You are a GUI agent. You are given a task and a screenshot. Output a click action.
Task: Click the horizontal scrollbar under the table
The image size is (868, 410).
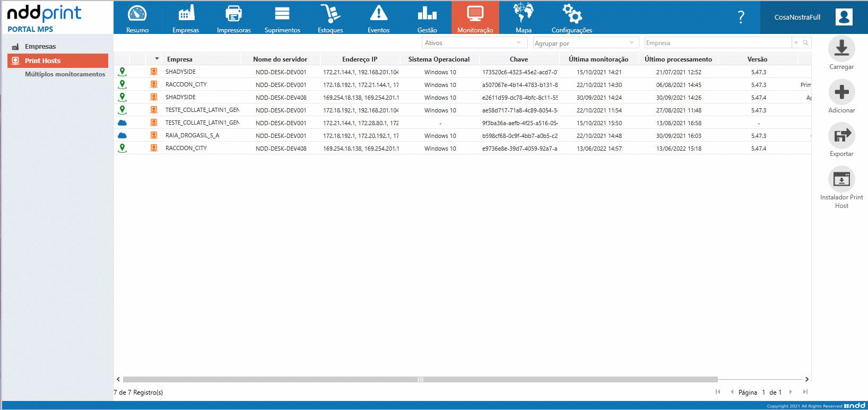(420, 379)
